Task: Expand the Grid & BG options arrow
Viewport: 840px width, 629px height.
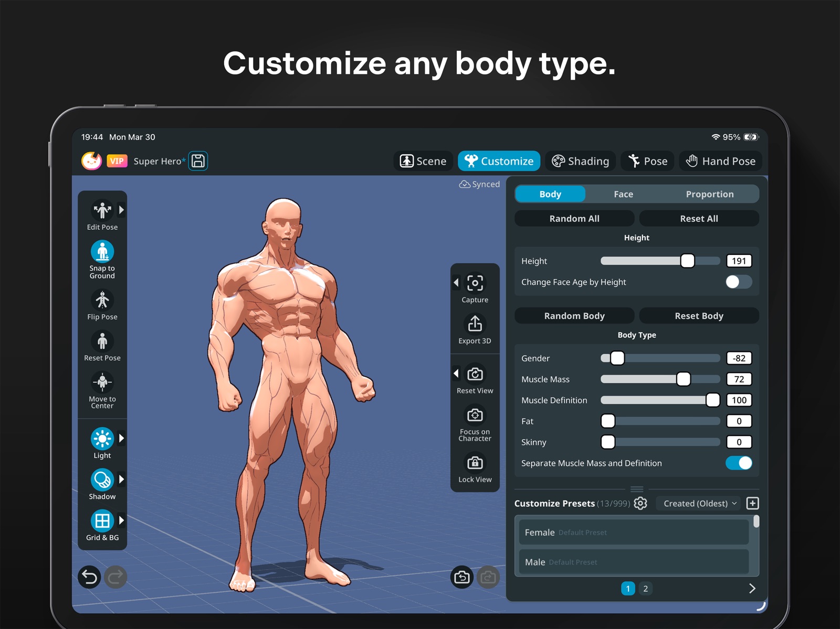Action: click(121, 520)
